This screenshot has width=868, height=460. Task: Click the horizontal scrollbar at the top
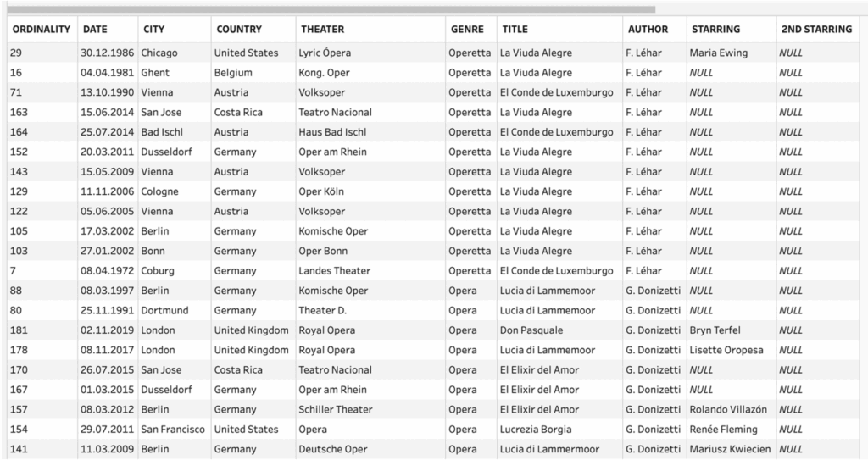point(331,9)
